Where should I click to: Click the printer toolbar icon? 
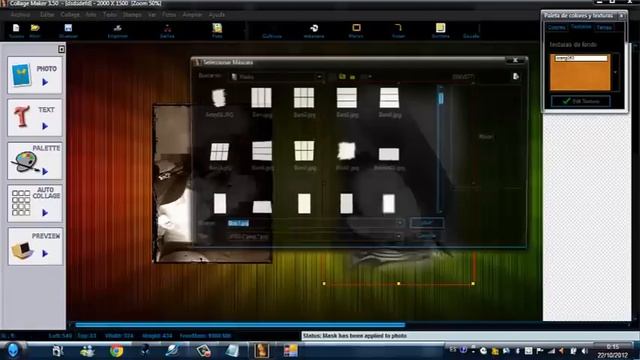tap(118, 28)
